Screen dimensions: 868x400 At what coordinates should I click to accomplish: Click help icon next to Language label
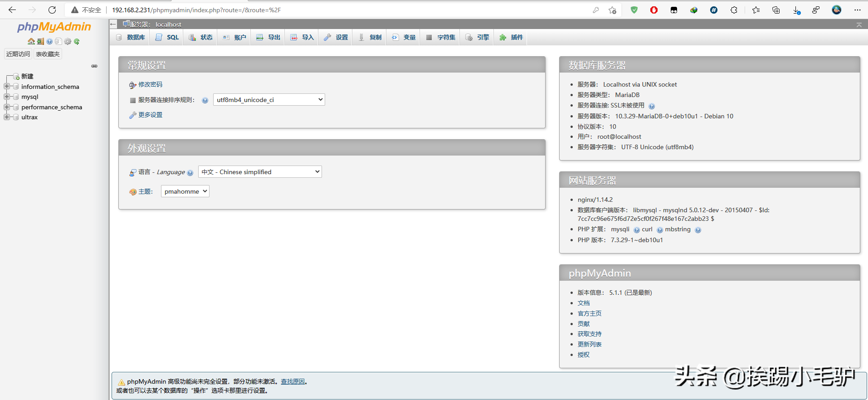point(190,173)
